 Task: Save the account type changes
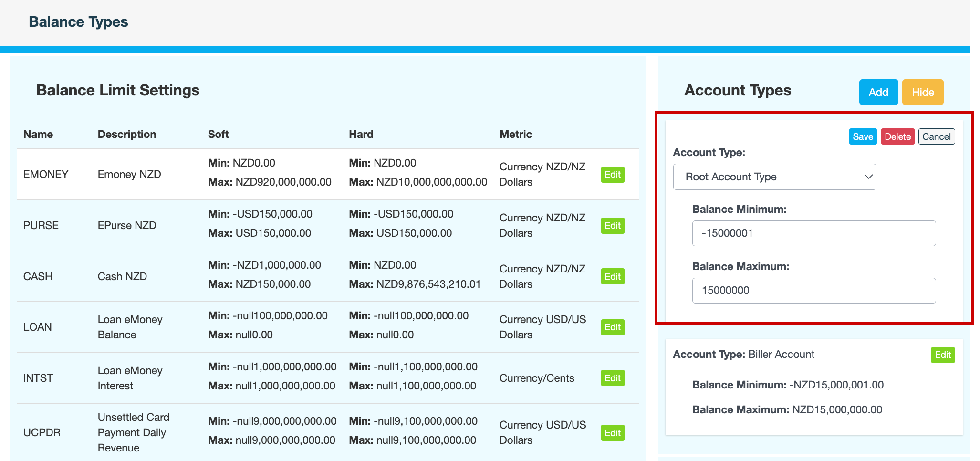pos(863,137)
